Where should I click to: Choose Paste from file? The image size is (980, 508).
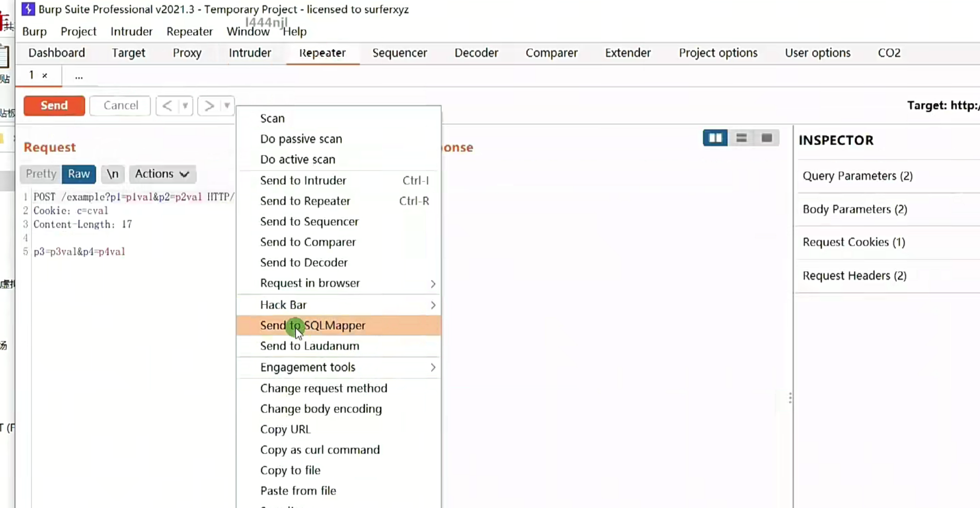(x=339, y=491)
